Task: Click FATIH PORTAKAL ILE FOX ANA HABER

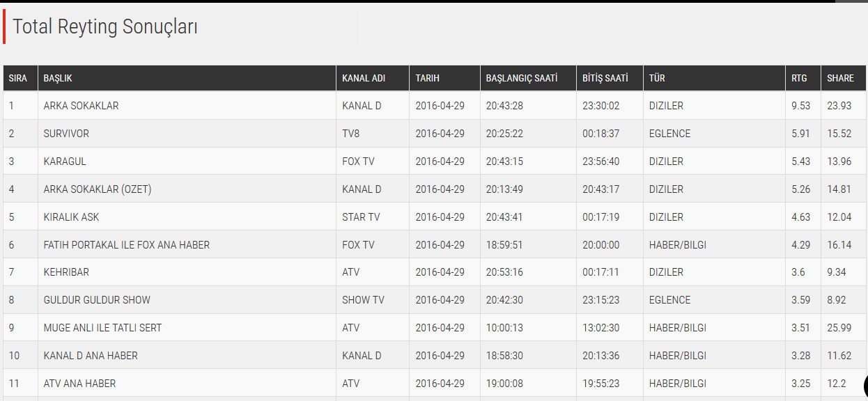Action: coord(127,245)
